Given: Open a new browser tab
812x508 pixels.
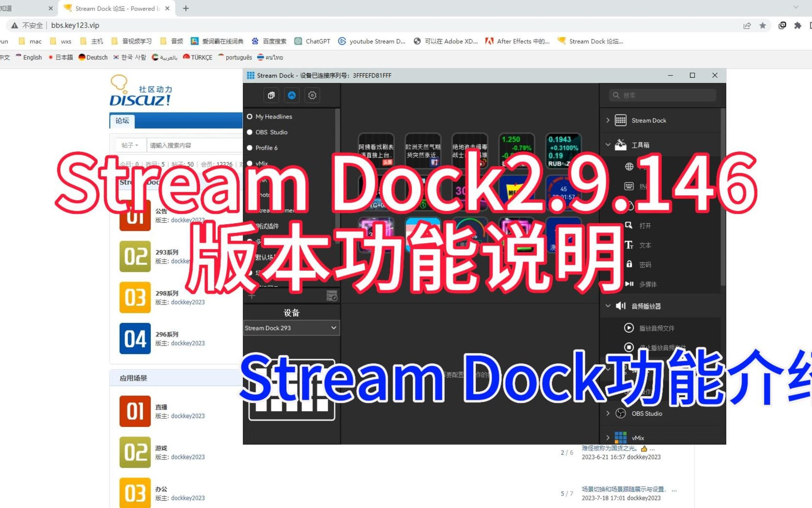Looking at the screenshot, I should pyautogui.click(x=186, y=8).
